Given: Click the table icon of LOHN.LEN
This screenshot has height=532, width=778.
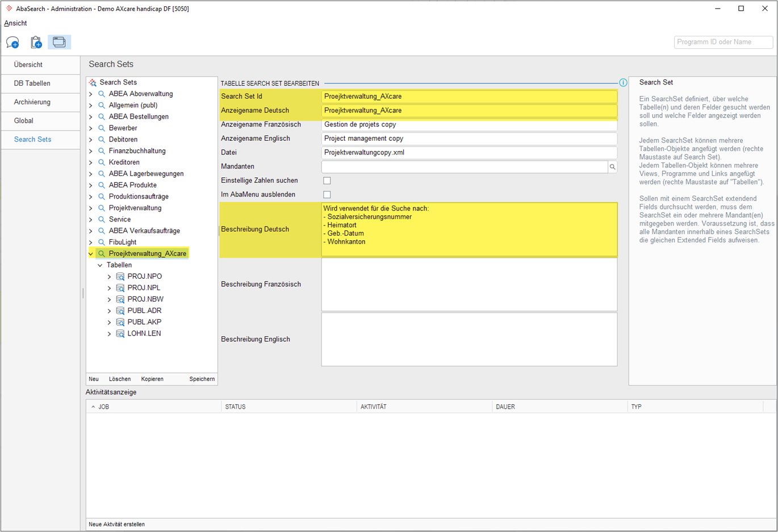Looking at the screenshot, I should point(120,333).
